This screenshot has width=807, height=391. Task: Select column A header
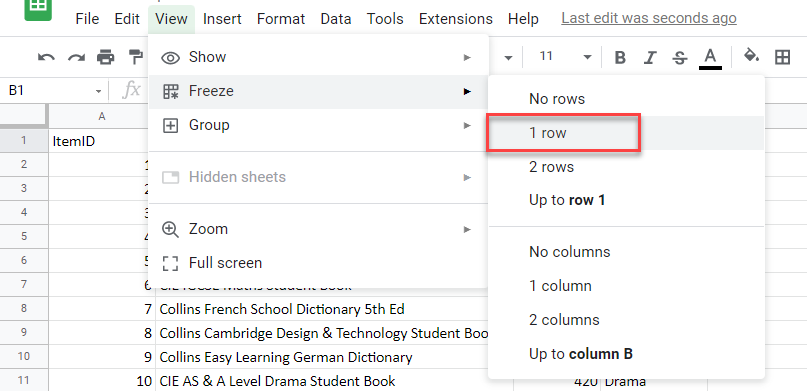[x=102, y=117]
